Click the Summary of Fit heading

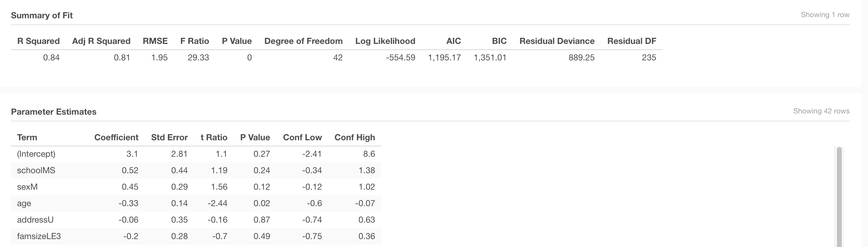click(x=42, y=16)
